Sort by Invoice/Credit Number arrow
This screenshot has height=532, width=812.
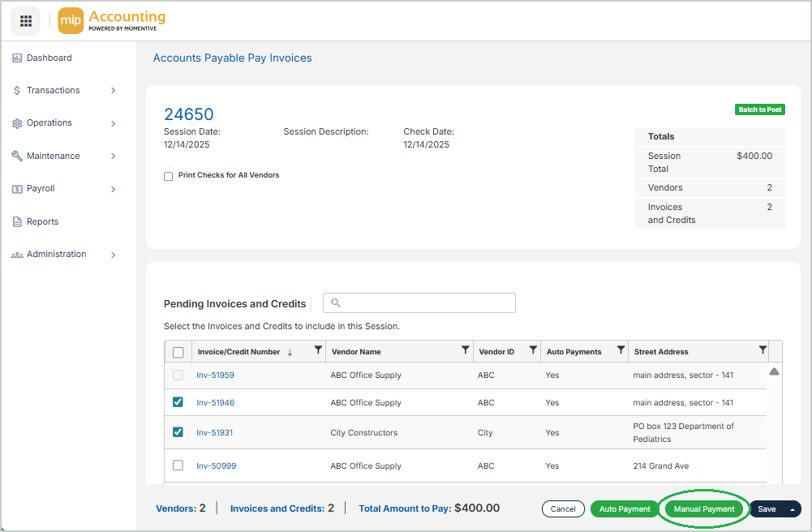[290, 352]
